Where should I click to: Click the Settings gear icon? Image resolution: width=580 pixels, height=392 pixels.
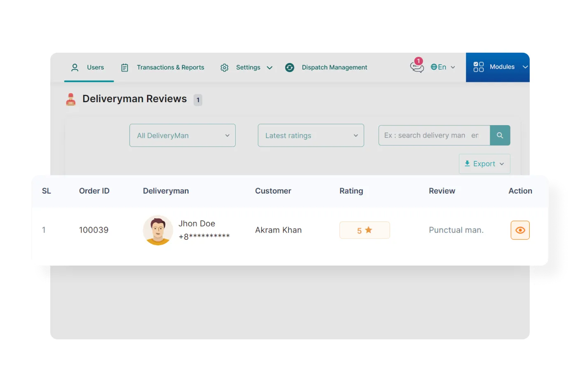tap(225, 68)
